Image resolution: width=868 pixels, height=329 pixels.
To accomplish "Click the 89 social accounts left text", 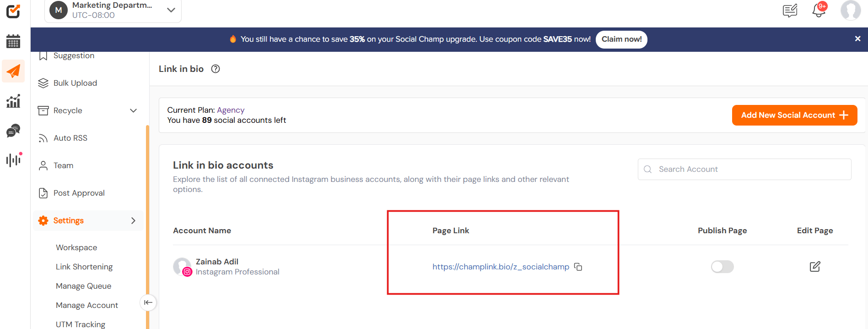I will pos(226,120).
